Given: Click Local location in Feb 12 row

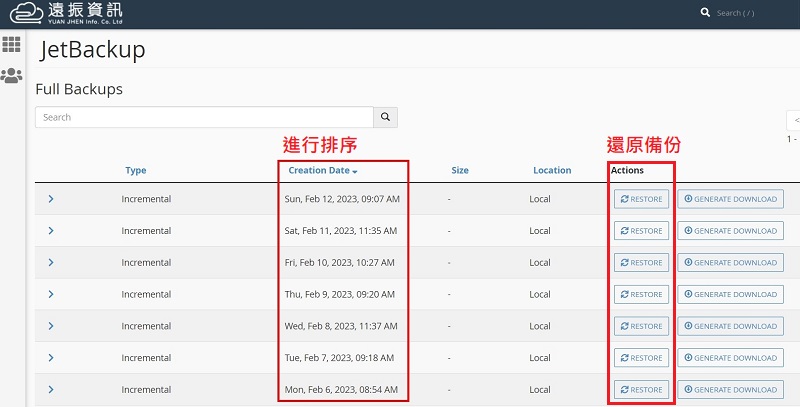Looking at the screenshot, I should pos(540,199).
